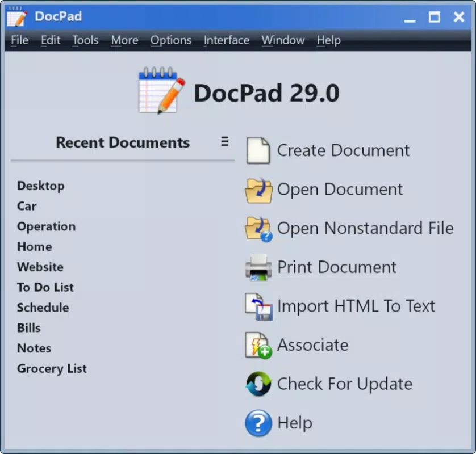
Task: Open recent document Desktop
Action: 41,186
